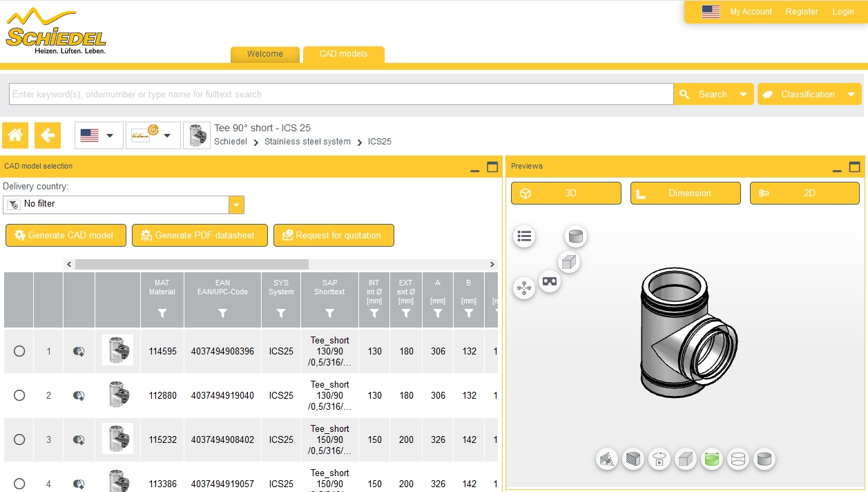
Task: Choose the radio button for row 2
Action: pyautogui.click(x=19, y=395)
